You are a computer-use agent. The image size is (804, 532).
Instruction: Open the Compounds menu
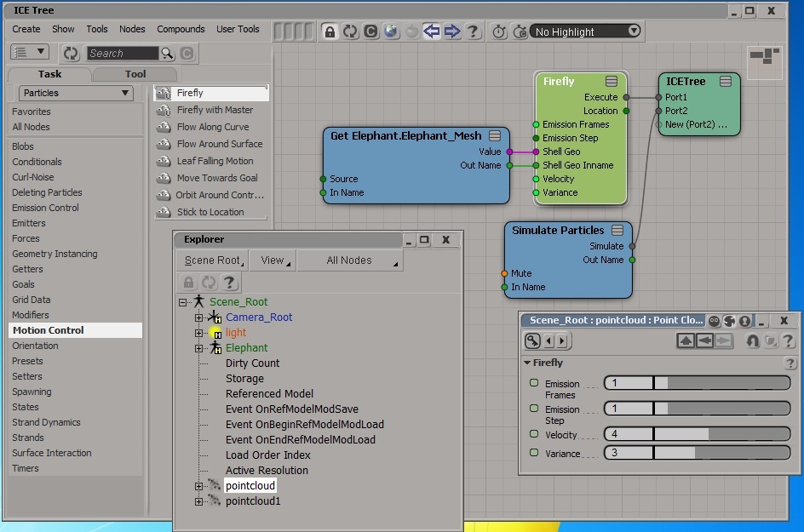click(x=181, y=29)
